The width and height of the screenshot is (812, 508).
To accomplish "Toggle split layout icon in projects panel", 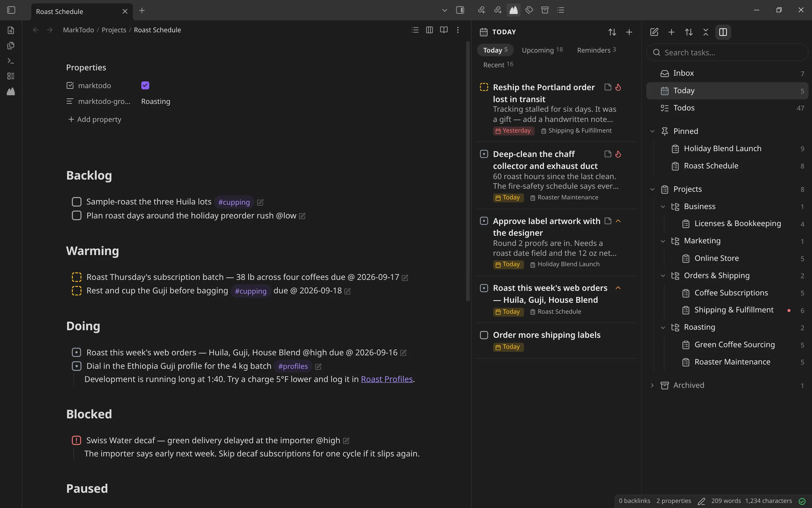I will (x=723, y=32).
